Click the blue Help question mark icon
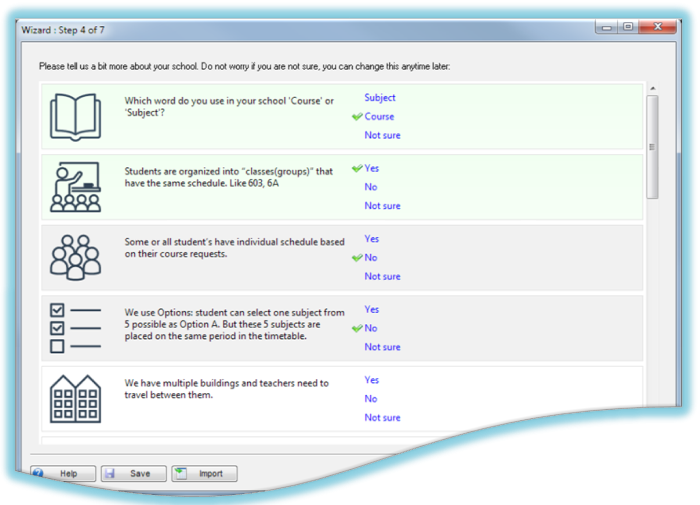The image size is (700, 505). coord(37,473)
